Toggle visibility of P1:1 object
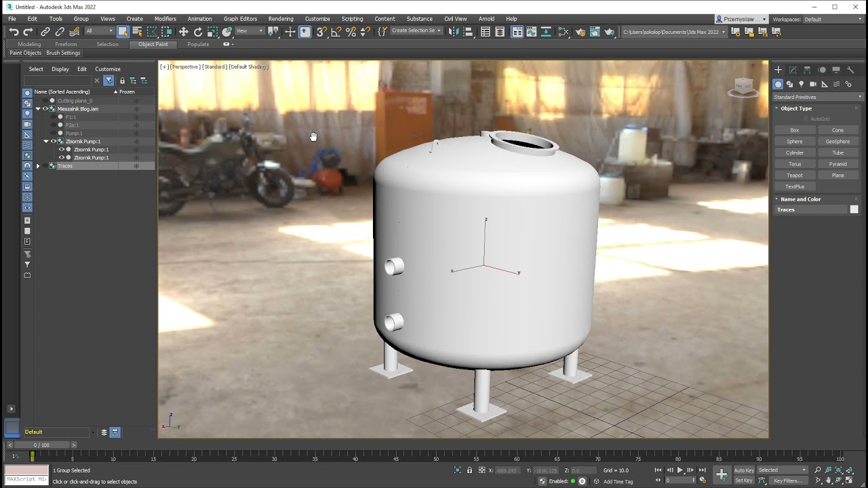 tap(54, 117)
